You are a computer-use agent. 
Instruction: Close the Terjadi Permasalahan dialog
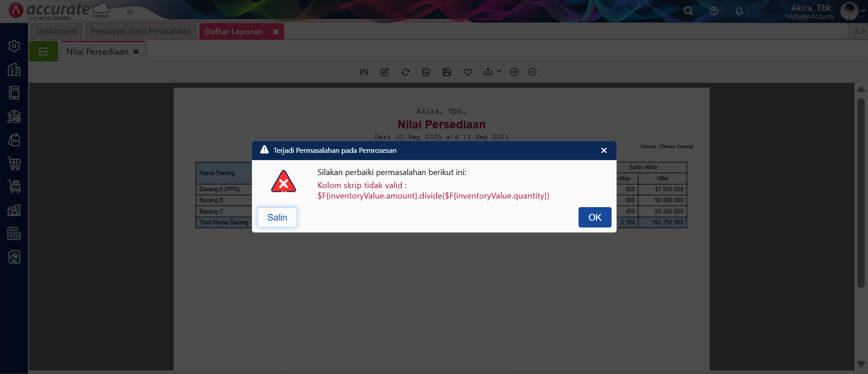604,151
